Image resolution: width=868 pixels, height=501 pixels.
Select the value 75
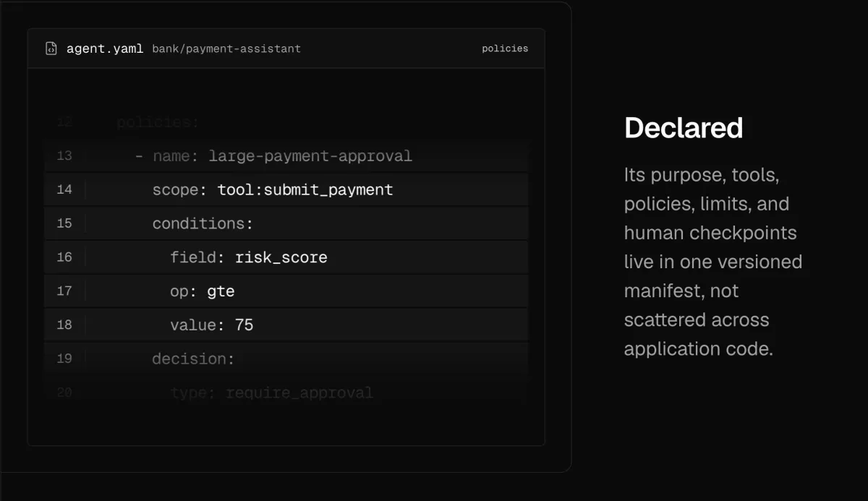point(244,325)
